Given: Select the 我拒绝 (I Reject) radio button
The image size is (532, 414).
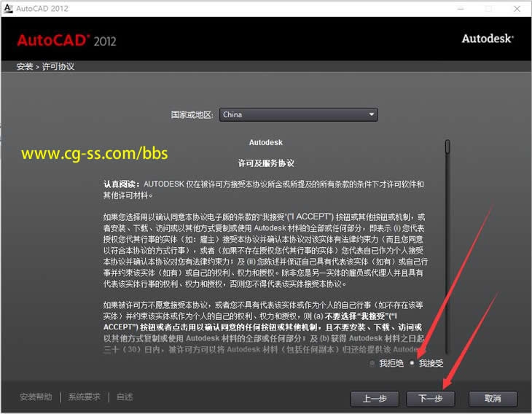Looking at the screenshot, I should coord(372,364).
